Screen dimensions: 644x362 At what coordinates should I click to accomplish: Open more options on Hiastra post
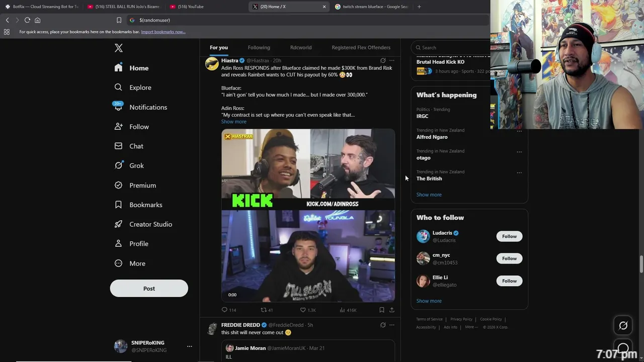pos(392,60)
